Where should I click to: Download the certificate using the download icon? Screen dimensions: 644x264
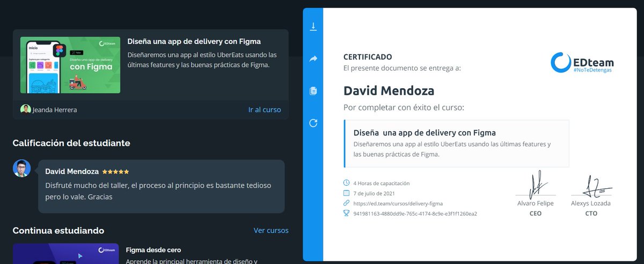click(313, 27)
